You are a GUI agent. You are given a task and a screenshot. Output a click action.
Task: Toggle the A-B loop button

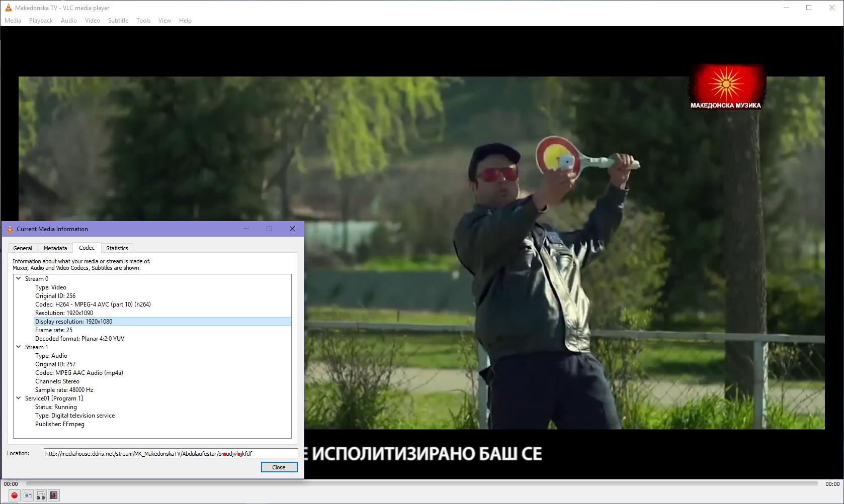coord(41,495)
